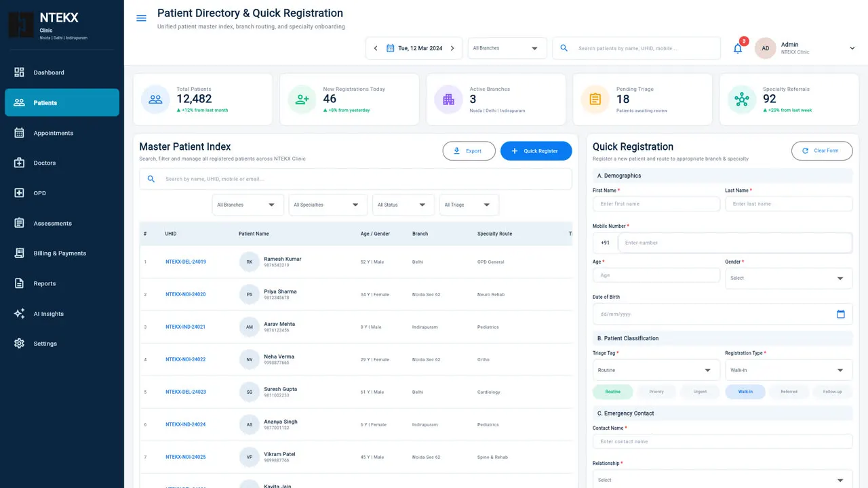The width and height of the screenshot is (868, 488).
Task: Go to next date arrow
Action: click(x=452, y=48)
